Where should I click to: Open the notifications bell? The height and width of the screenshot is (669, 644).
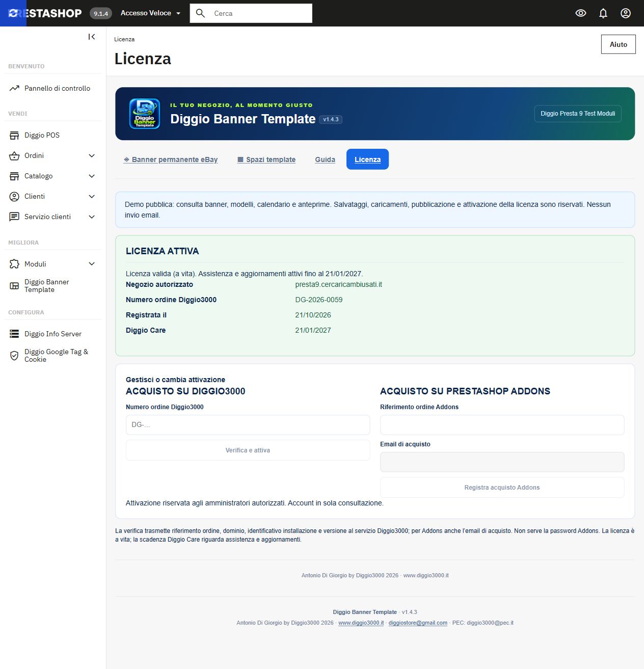pos(603,13)
